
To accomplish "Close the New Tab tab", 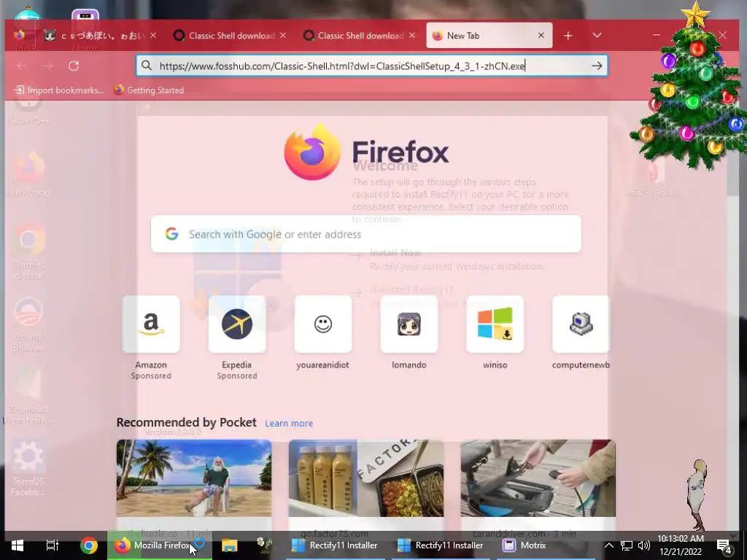I will click(541, 35).
